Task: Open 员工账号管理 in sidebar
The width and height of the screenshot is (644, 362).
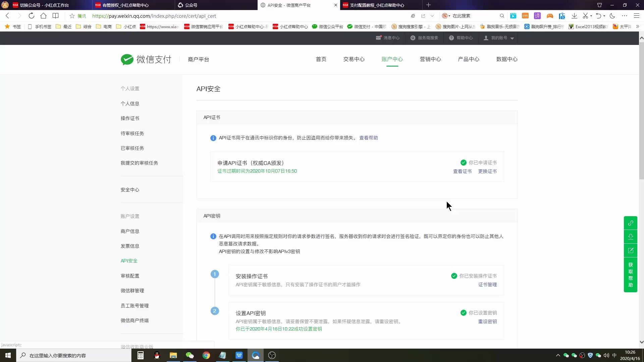Action: point(135,306)
